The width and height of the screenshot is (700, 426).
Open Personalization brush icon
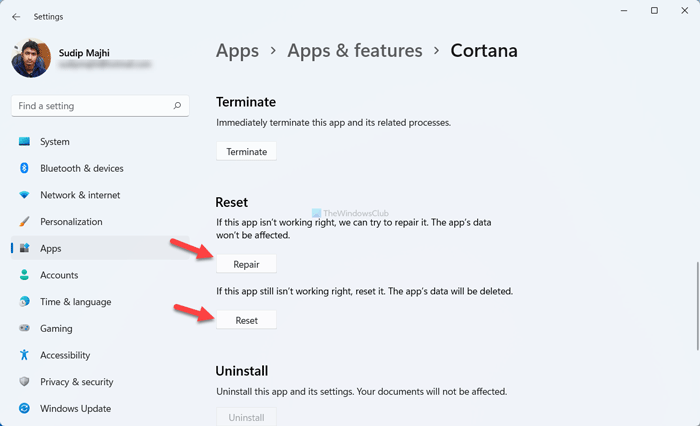pos(24,222)
